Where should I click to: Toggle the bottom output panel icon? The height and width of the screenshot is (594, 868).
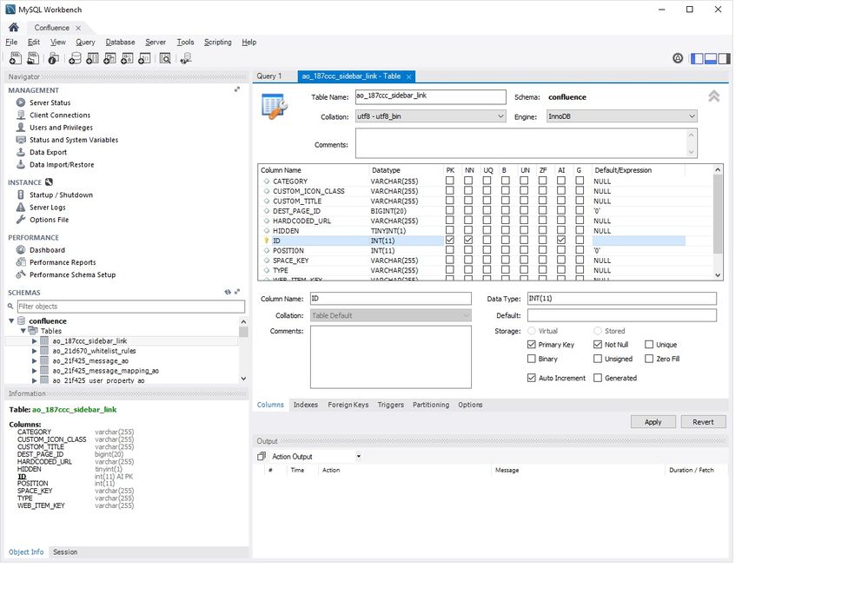tap(710, 58)
